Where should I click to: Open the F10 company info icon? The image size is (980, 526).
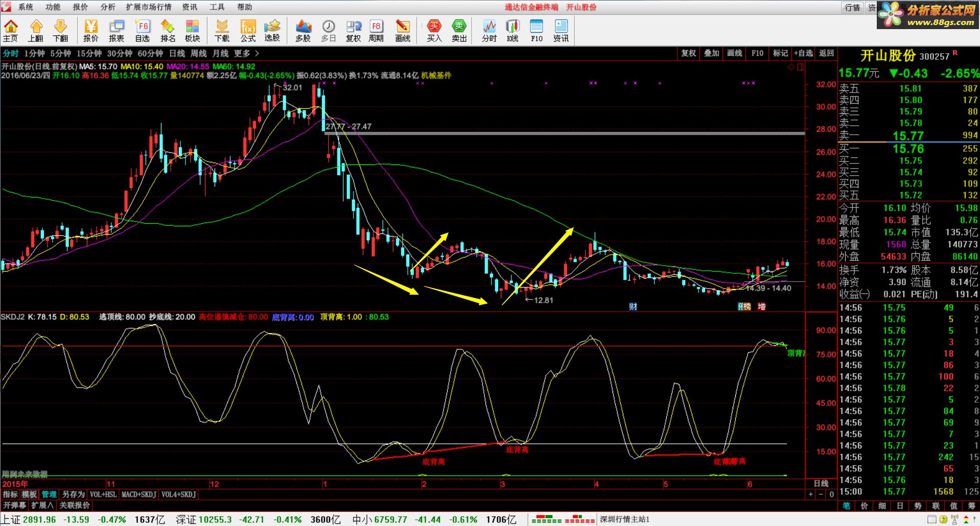536,31
